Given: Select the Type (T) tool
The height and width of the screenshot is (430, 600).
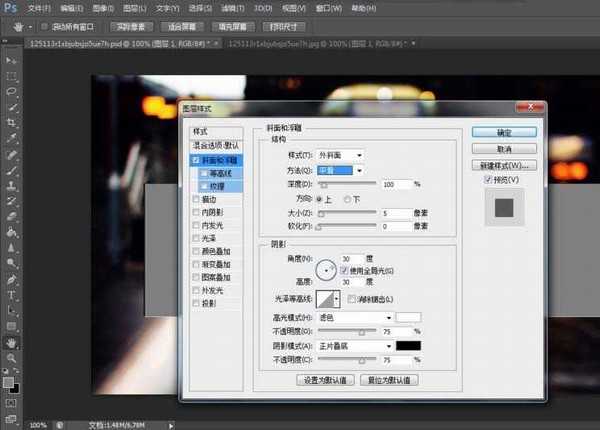Looking at the screenshot, I should point(12,295).
